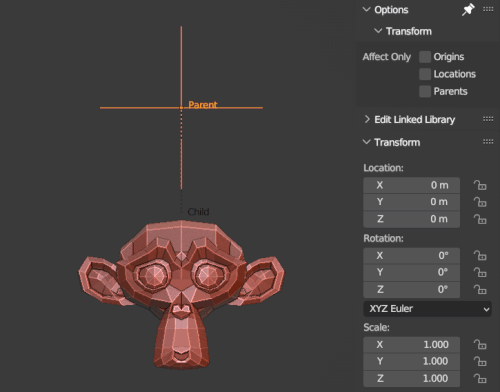
Task: Click the Location Z field
Action: (x=412, y=219)
